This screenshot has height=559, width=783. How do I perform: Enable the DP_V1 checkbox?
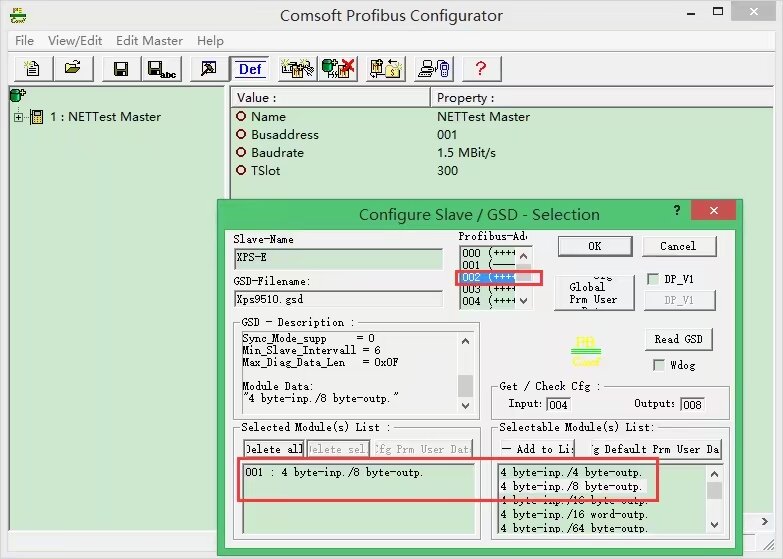(653, 279)
